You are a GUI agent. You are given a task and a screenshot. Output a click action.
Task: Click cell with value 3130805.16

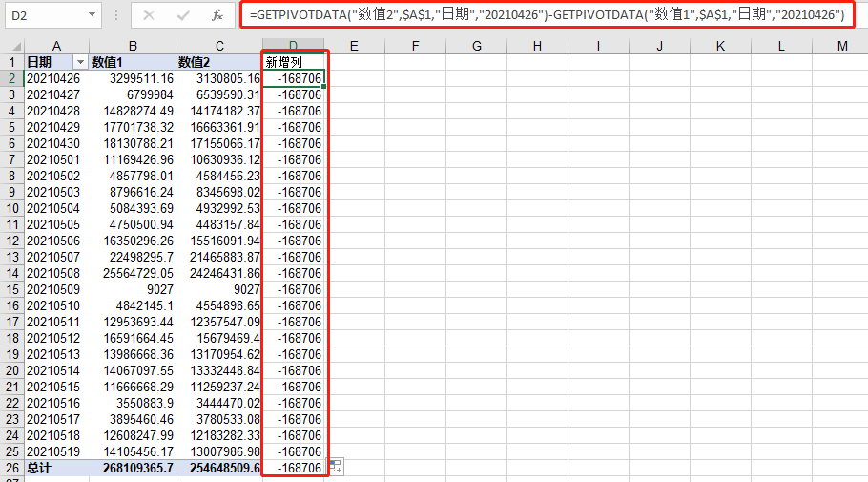pos(219,78)
